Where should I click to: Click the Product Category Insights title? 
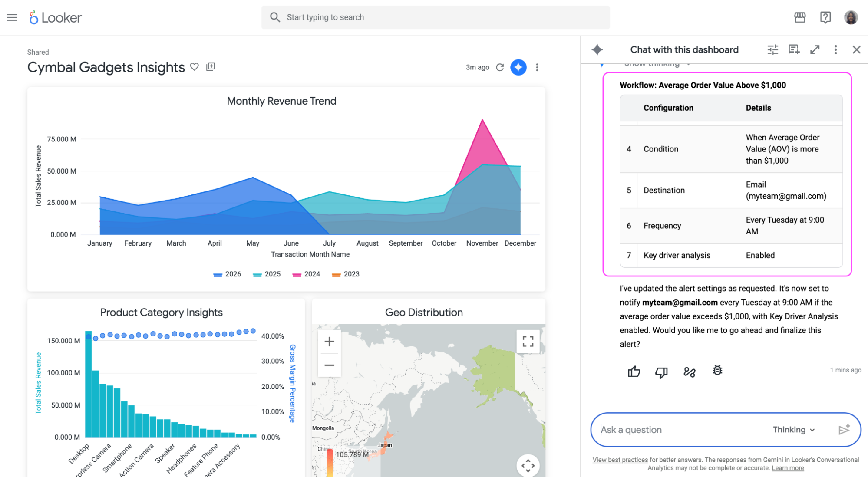[x=161, y=313]
